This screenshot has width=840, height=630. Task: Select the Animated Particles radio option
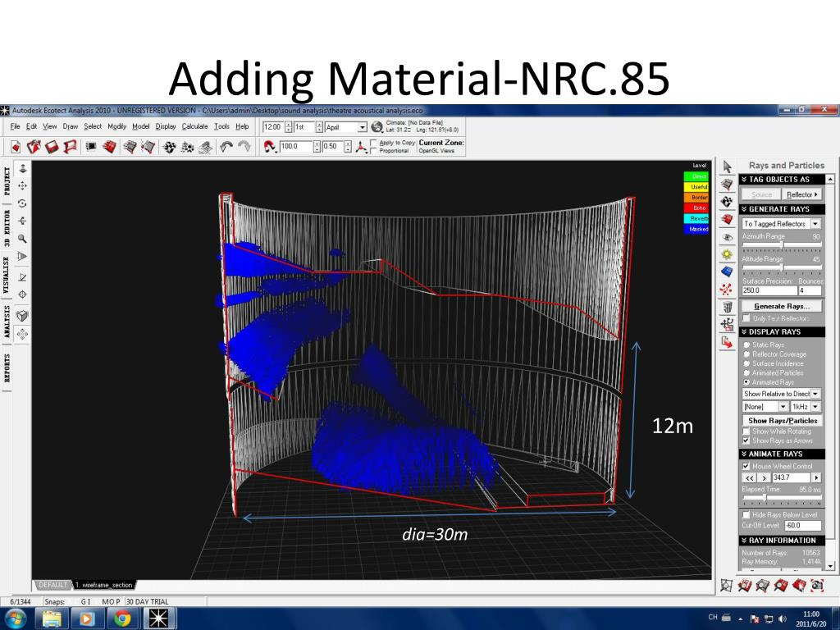[746, 372]
